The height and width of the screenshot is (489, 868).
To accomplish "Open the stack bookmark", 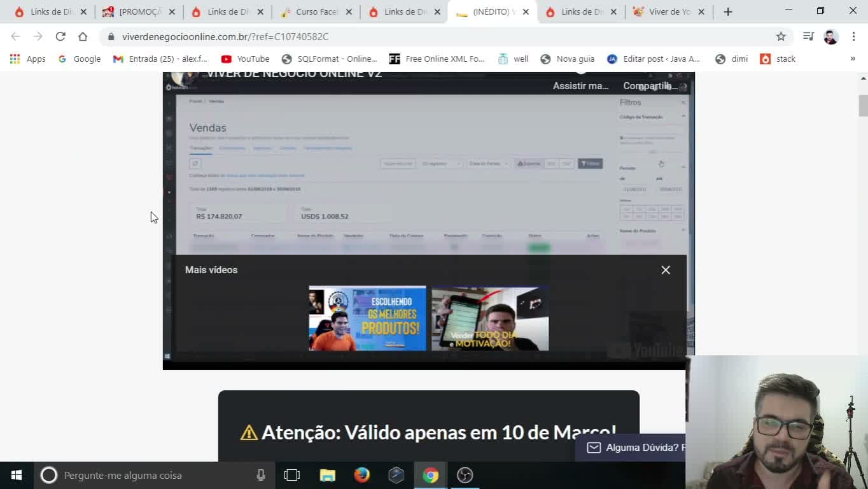I will click(x=778, y=59).
